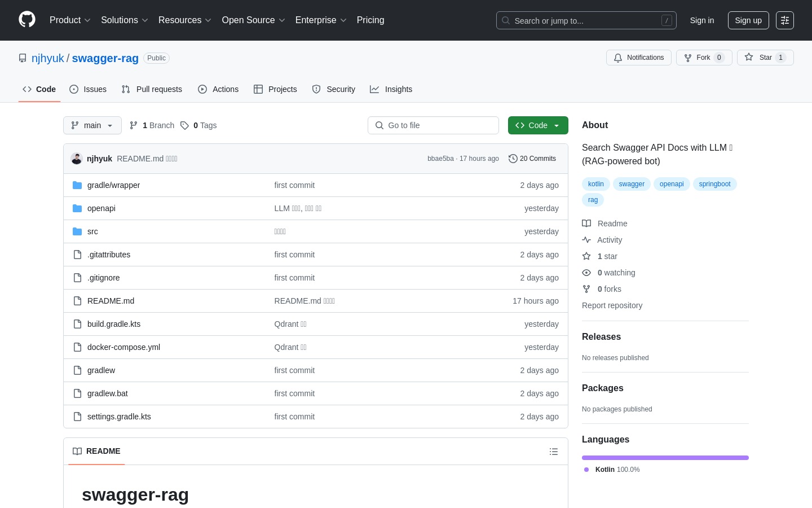Viewport: 812px width, 508px height.
Task: Open the main branch selector dropdown
Action: click(x=92, y=125)
